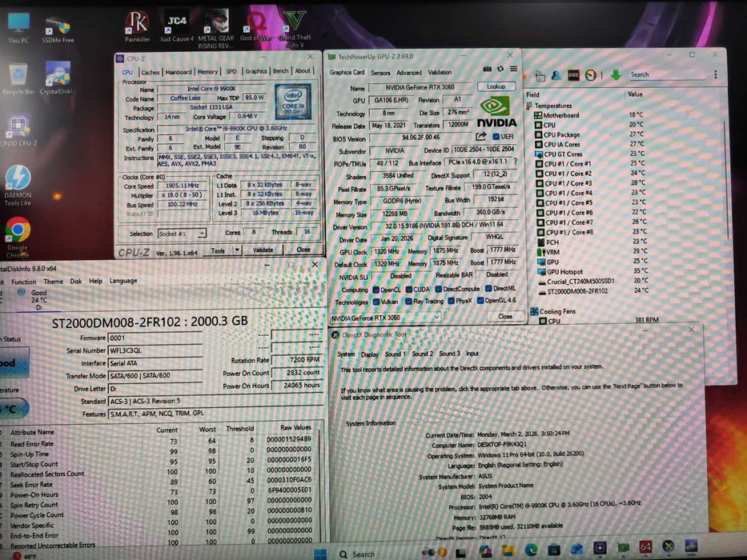Image resolution: width=747 pixels, height=560 pixels.
Task: Click the NVIDIA logo in GPU-Z
Action: [x=496, y=112]
